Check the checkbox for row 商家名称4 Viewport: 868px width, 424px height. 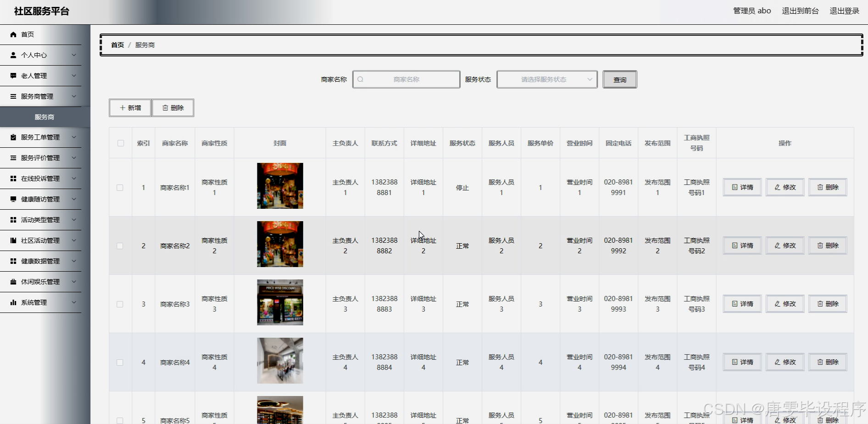[x=120, y=363]
